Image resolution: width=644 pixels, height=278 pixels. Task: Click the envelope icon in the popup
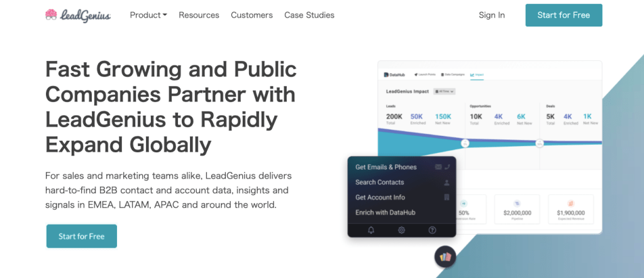(438, 167)
